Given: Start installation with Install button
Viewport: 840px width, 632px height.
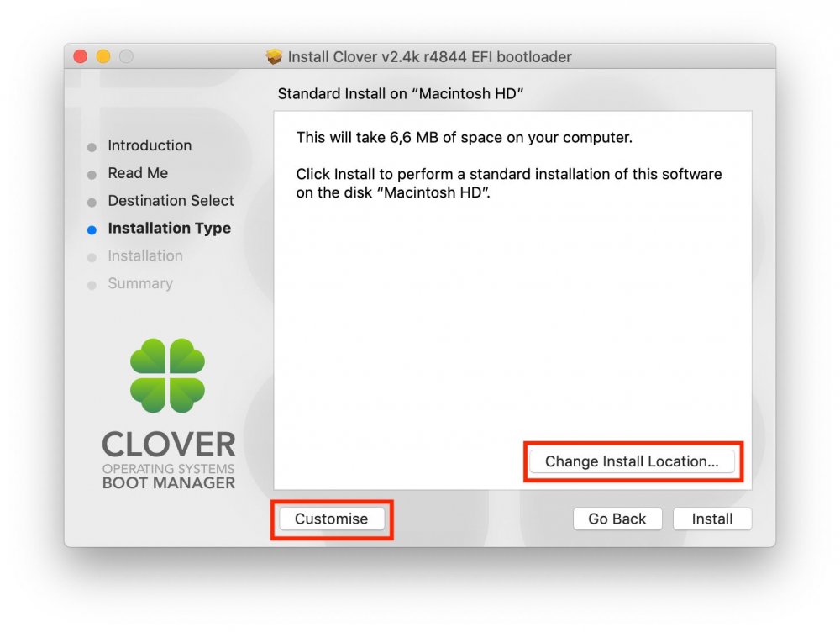Looking at the screenshot, I should (712, 519).
